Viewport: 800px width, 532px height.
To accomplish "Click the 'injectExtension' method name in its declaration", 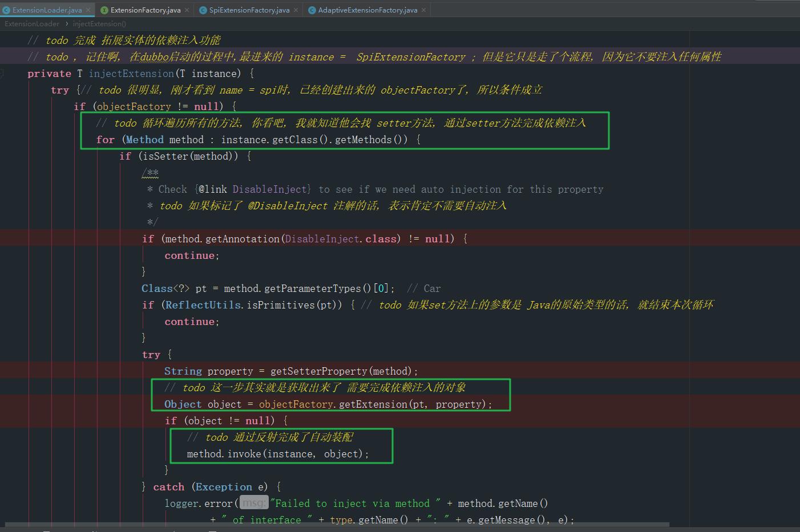I will [x=131, y=74].
